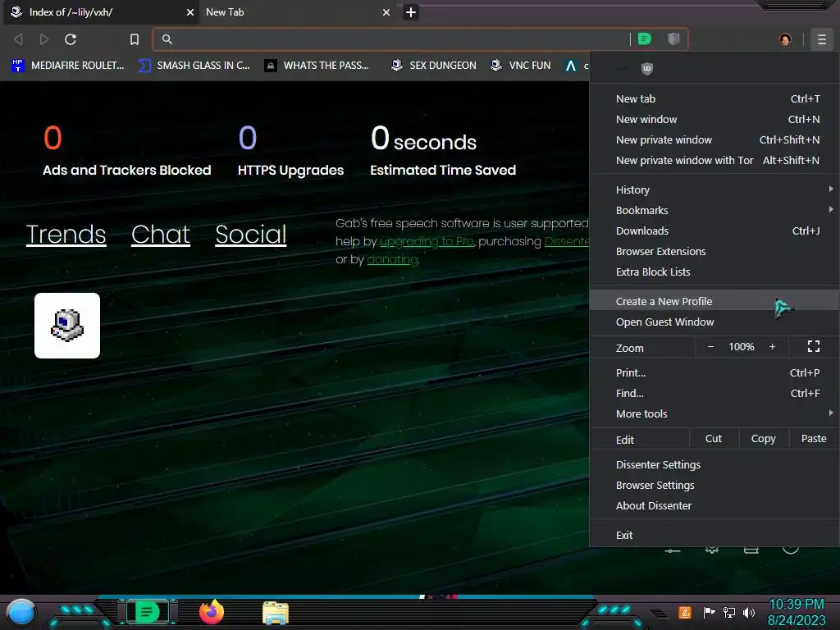Open WHATS THE PASS... bookmark

(317, 66)
